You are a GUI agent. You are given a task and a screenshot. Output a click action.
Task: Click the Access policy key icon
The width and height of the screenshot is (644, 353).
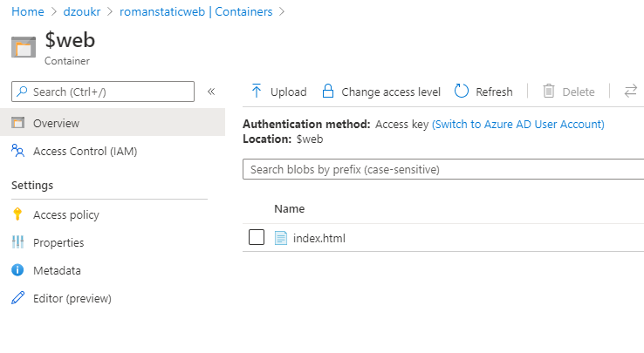click(17, 214)
